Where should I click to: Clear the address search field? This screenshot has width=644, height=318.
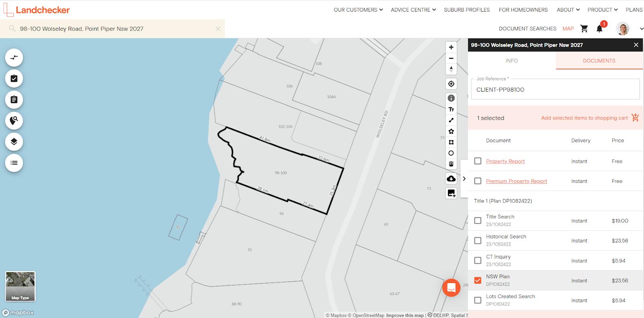[218, 29]
